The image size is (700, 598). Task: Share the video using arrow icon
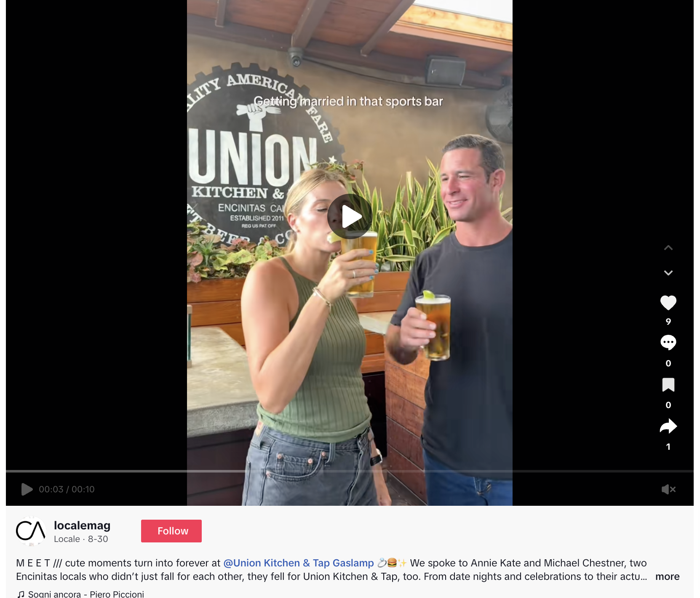coord(668,426)
